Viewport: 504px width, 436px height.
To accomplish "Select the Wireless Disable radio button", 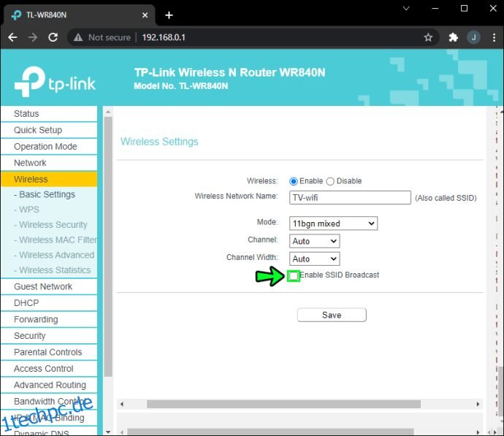I will (330, 181).
